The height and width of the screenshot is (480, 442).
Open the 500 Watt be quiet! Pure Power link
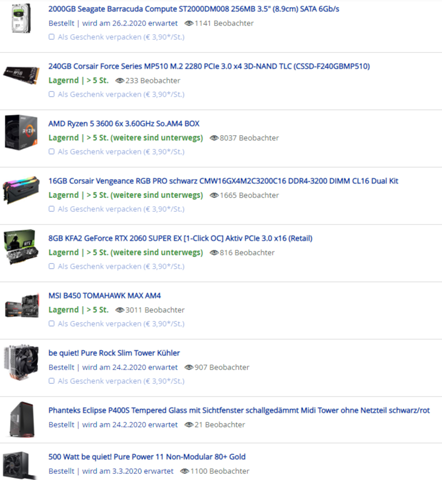(x=147, y=457)
